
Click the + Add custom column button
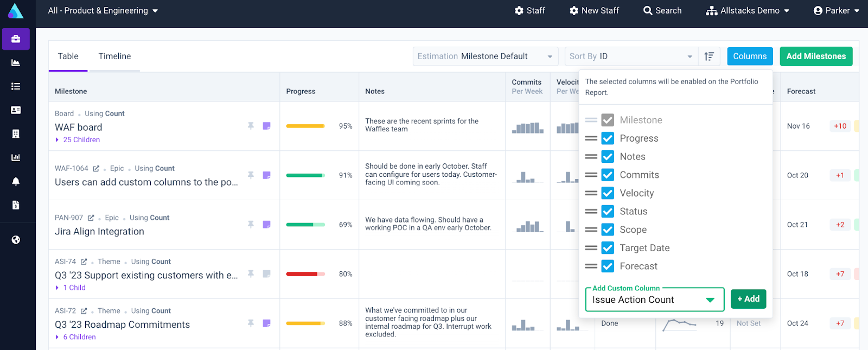pos(748,299)
